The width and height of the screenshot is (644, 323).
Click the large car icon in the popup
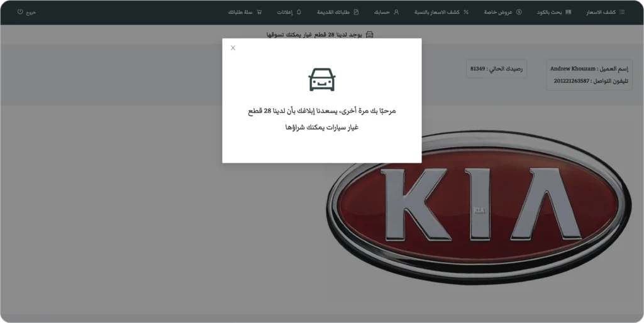(x=321, y=80)
